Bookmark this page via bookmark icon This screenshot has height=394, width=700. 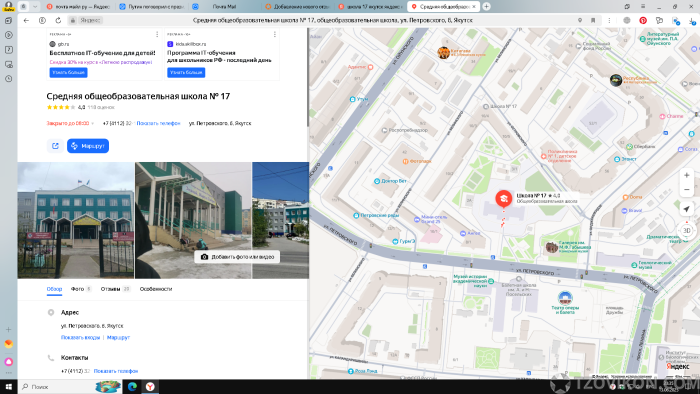point(593,20)
